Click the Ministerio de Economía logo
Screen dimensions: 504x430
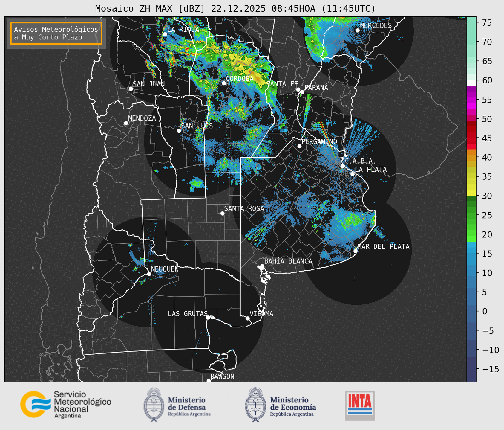281,405
